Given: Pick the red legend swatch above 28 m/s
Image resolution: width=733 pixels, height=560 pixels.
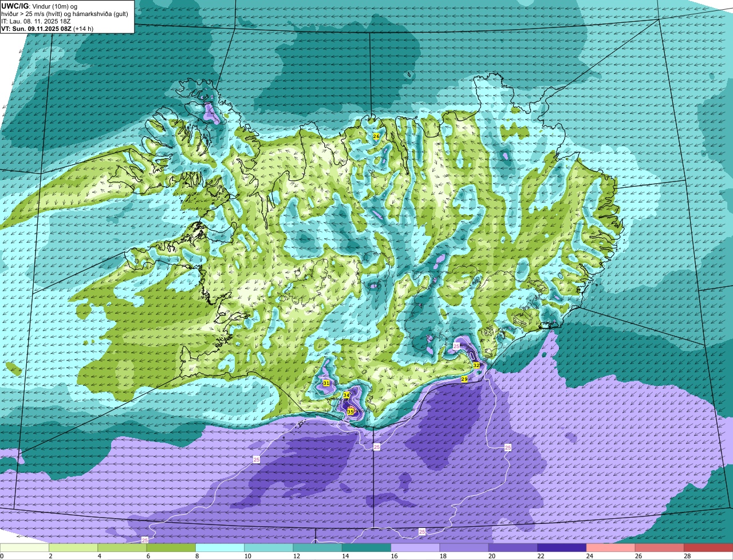Looking at the screenshot, I should 708,548.
